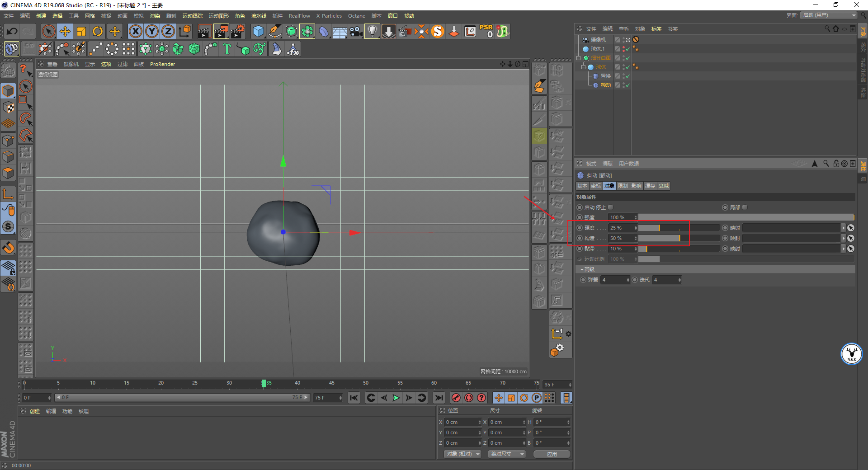
Task: Go to end of animation
Action: click(x=439, y=398)
